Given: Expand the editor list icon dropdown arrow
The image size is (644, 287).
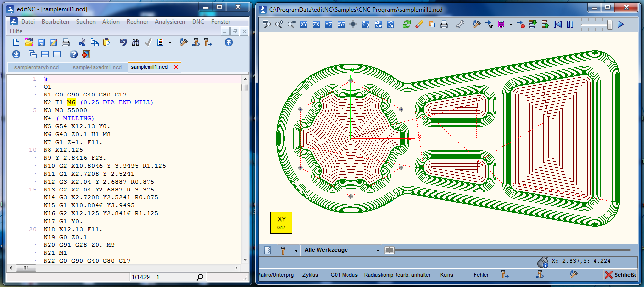Looking at the screenshot, I should pos(170,43).
